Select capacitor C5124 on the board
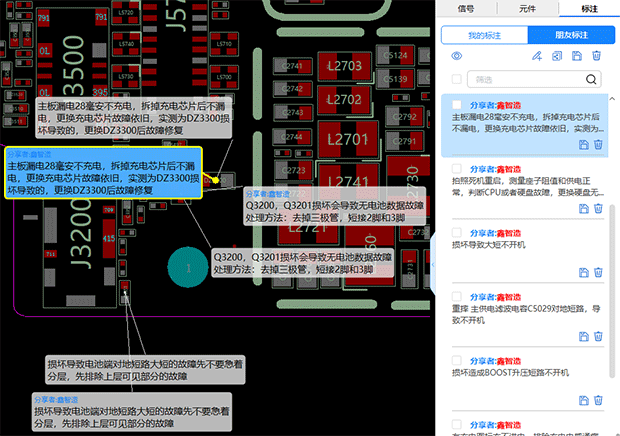The height and width of the screenshot is (436, 620). point(395,55)
